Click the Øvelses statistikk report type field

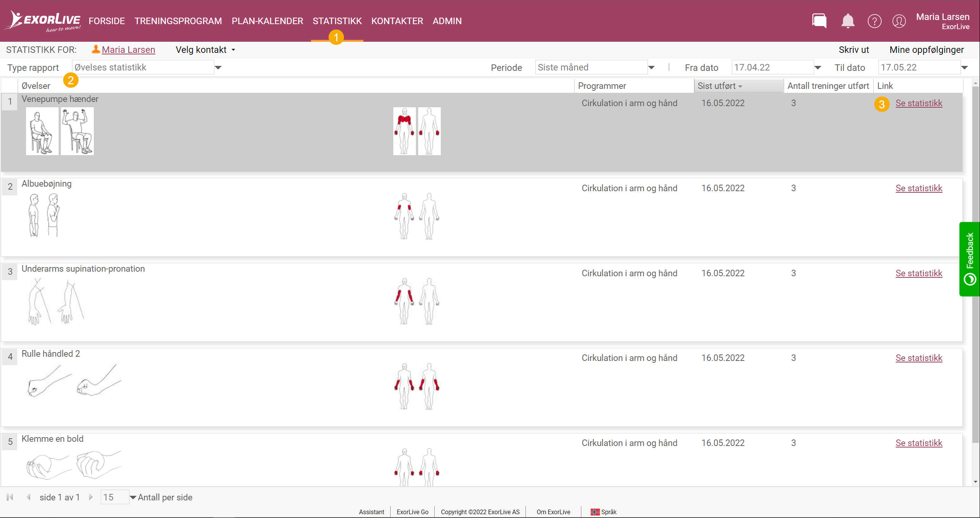[x=143, y=67]
